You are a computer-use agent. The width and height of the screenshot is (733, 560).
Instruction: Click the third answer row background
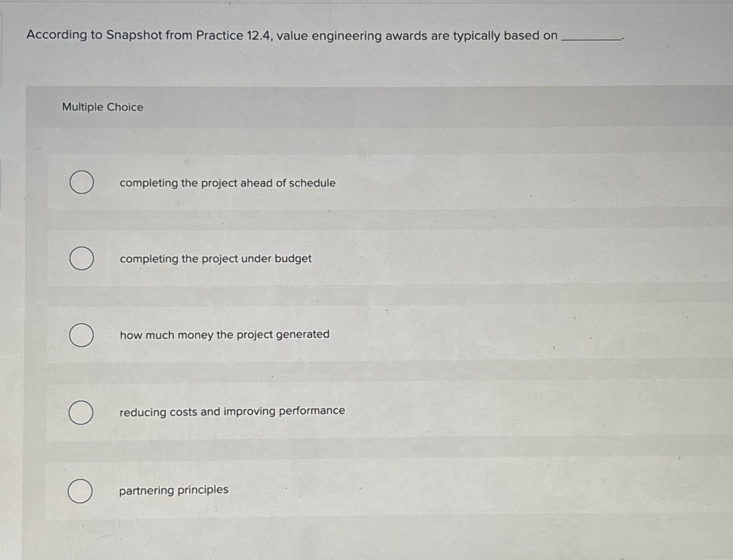click(x=368, y=335)
